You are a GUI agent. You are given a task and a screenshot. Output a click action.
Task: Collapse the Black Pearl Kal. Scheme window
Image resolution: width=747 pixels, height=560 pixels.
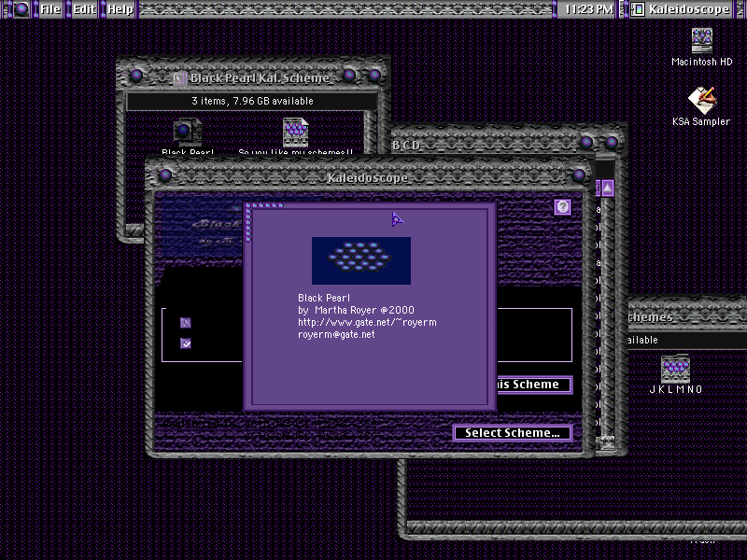[374, 76]
